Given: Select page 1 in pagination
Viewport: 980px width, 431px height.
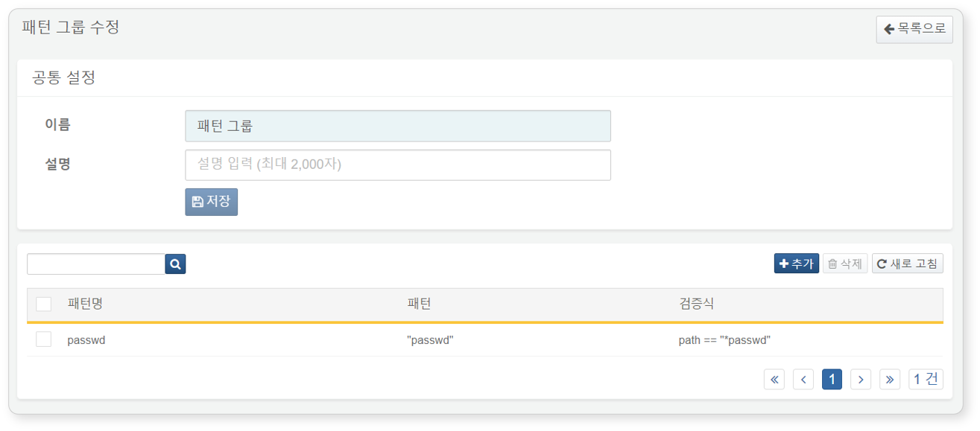Looking at the screenshot, I should pyautogui.click(x=832, y=380).
